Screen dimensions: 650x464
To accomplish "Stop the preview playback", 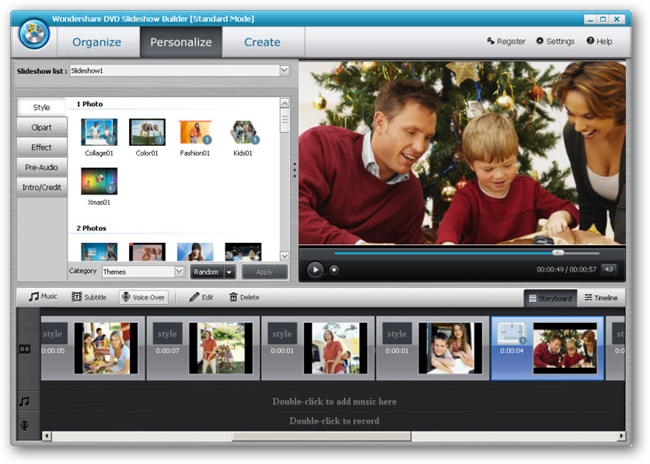I will pyautogui.click(x=334, y=270).
